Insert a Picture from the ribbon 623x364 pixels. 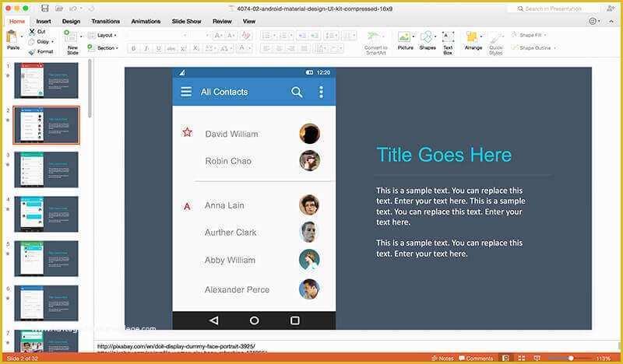pos(405,41)
